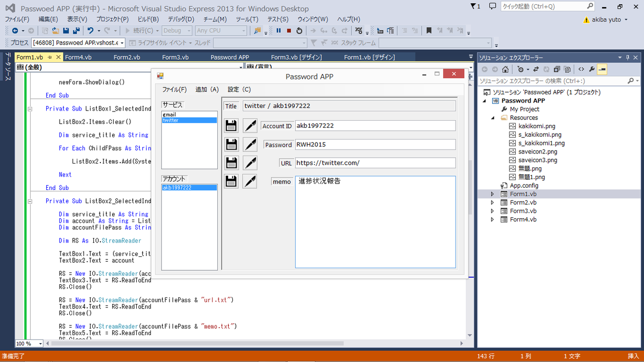
Task: Toggle auto-hide pin on Solution Explorer
Action: pyautogui.click(x=628, y=57)
